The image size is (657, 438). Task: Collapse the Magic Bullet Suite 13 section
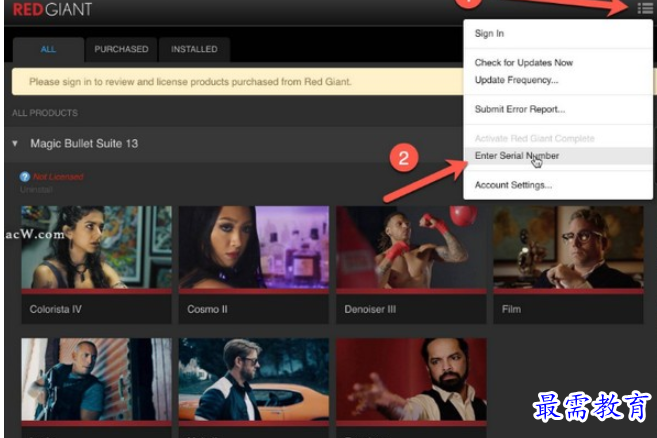[x=15, y=144]
